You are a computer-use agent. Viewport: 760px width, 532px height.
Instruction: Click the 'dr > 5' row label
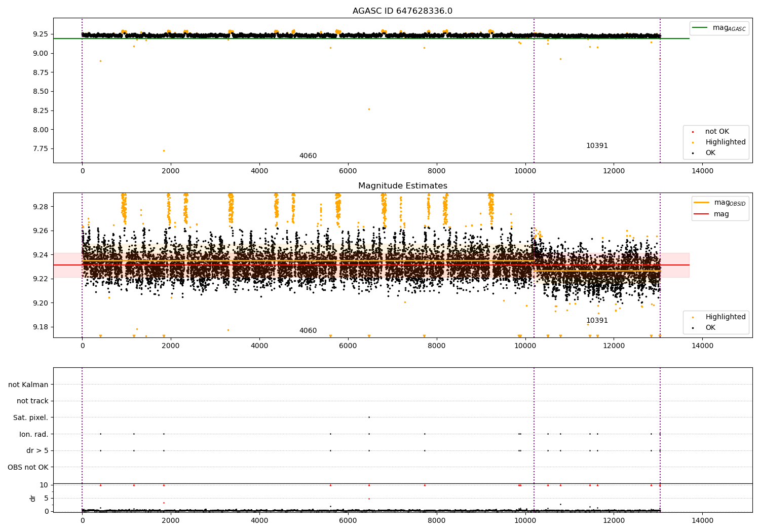(37, 450)
